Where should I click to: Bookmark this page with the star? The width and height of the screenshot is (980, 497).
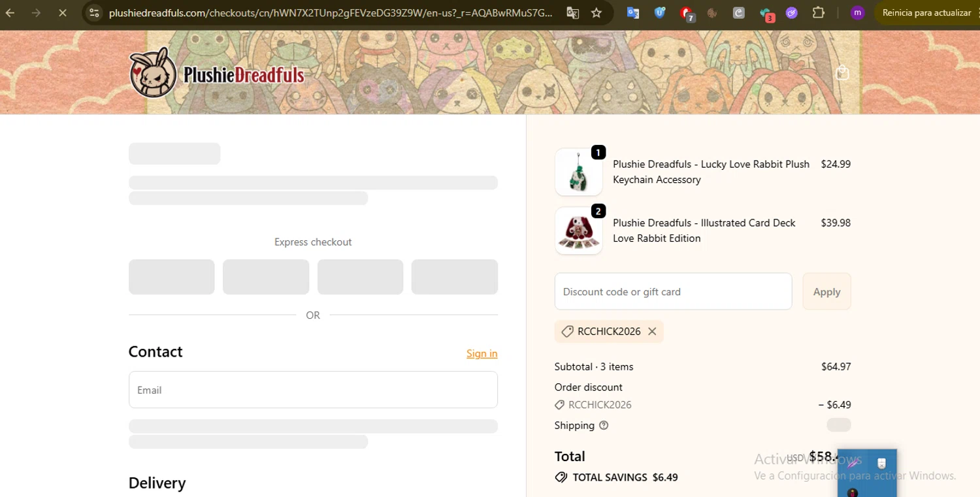596,12
